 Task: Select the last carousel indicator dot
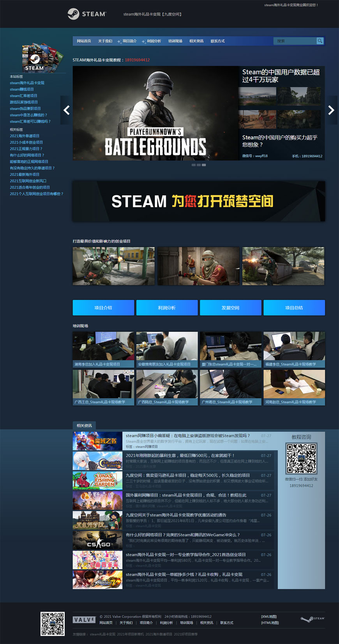[x=204, y=165]
